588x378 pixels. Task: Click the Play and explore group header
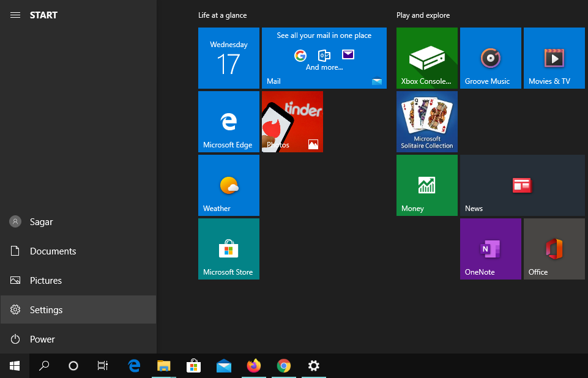(x=423, y=15)
